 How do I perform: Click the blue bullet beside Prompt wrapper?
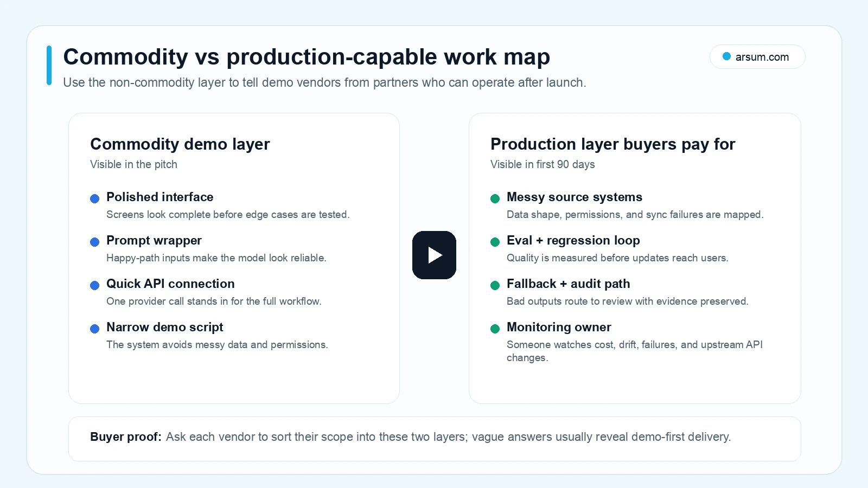point(95,242)
